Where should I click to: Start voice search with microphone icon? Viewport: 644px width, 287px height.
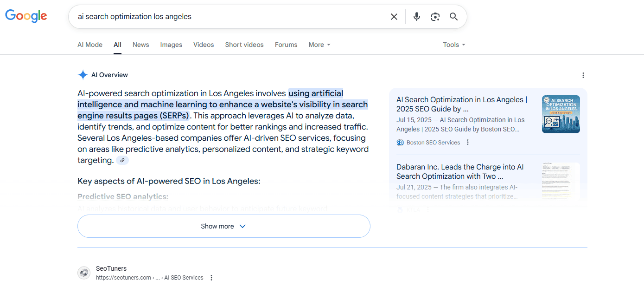[417, 17]
